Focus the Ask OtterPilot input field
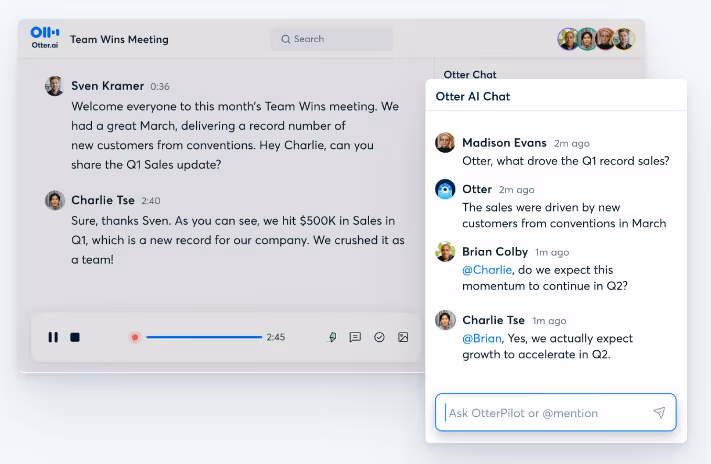 coord(555,412)
